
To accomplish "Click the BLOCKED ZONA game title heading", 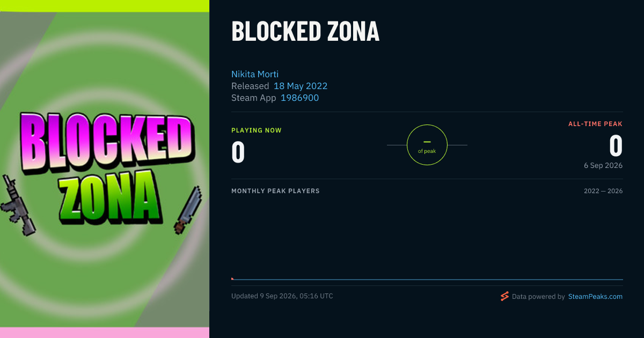I will [x=305, y=32].
